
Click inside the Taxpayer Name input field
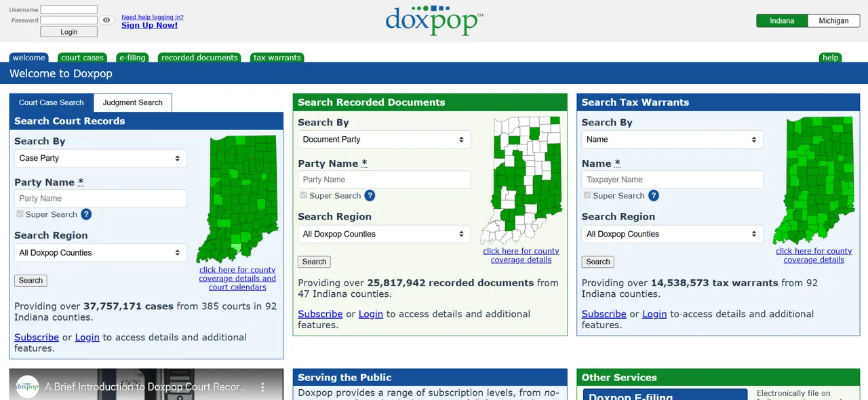[x=671, y=179]
